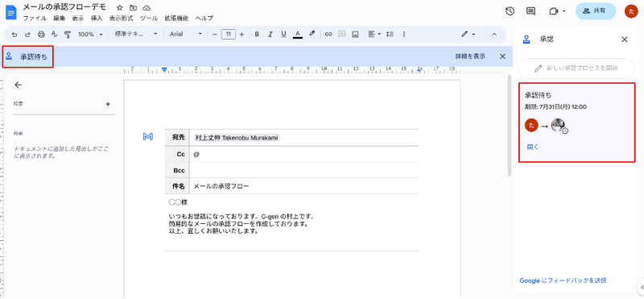Click the 承認待ち banner stamp icon
This screenshot has width=644, height=299.
point(9,57)
